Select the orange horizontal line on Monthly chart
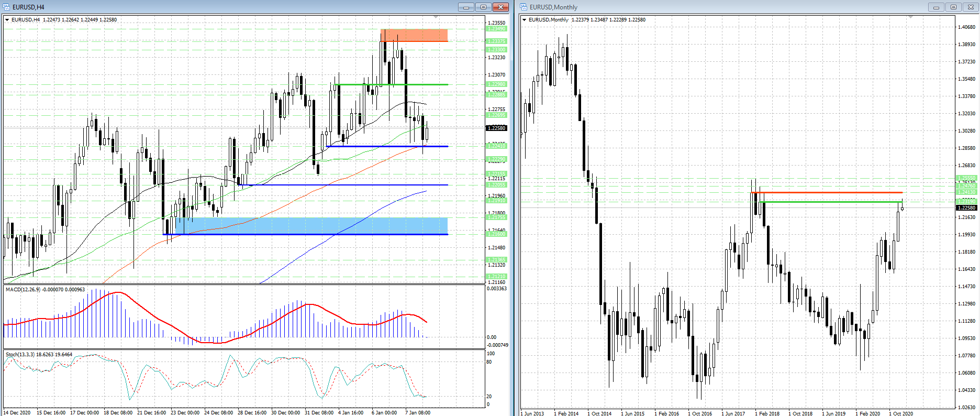This screenshot has height=416, width=980. (x=827, y=192)
